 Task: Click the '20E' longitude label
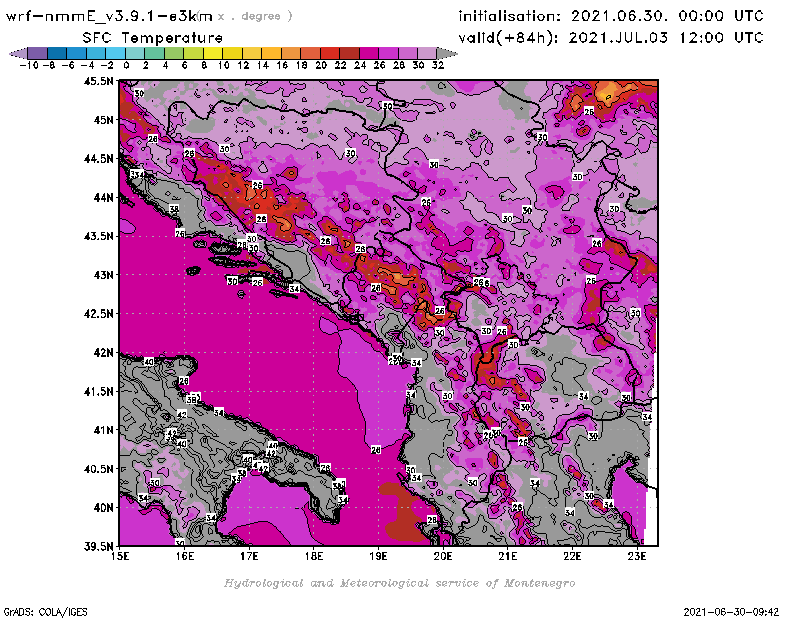pyautogui.click(x=443, y=556)
